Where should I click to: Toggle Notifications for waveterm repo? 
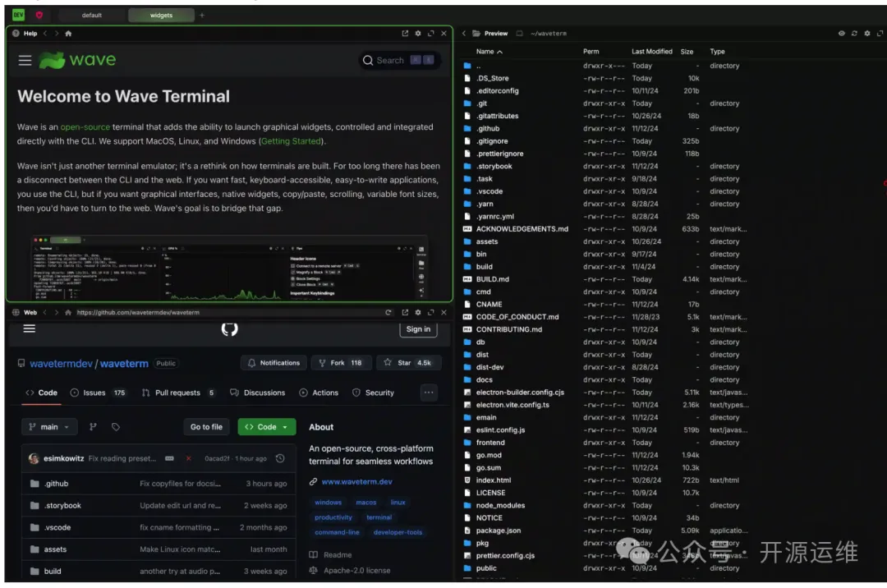273,363
